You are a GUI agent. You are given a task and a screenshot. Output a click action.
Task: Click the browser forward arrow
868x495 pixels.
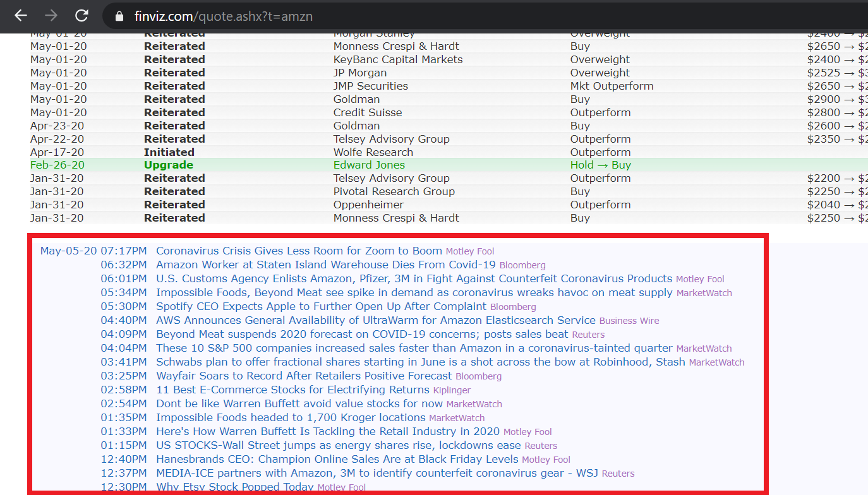[51, 16]
